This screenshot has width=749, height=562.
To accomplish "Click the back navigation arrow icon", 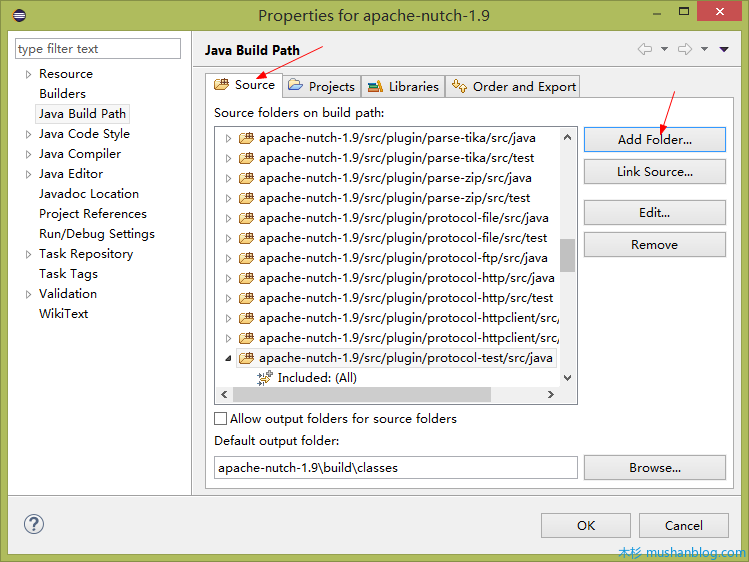I will [x=645, y=49].
